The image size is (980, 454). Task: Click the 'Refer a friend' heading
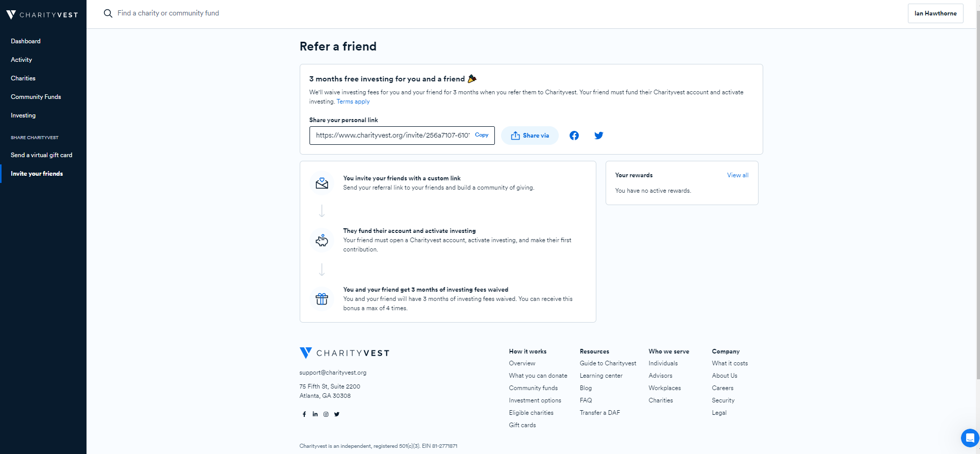coord(338,46)
